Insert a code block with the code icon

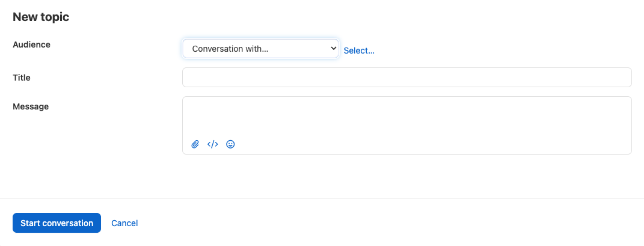click(x=212, y=144)
